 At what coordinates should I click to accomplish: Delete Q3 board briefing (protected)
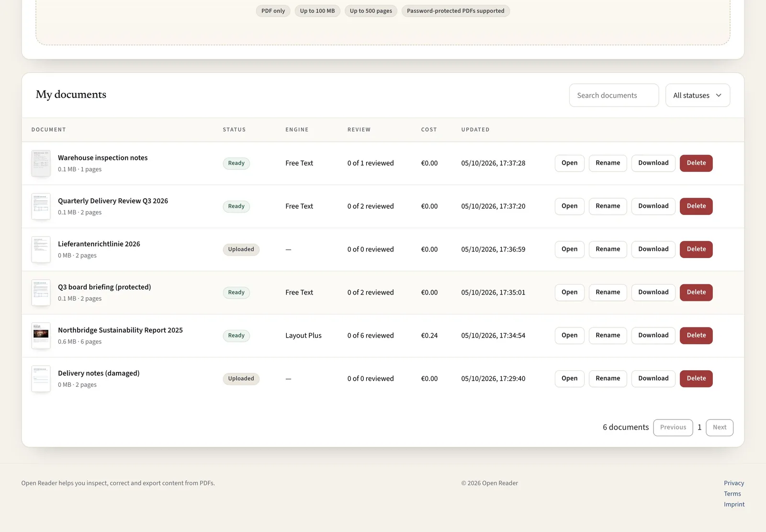pos(696,292)
